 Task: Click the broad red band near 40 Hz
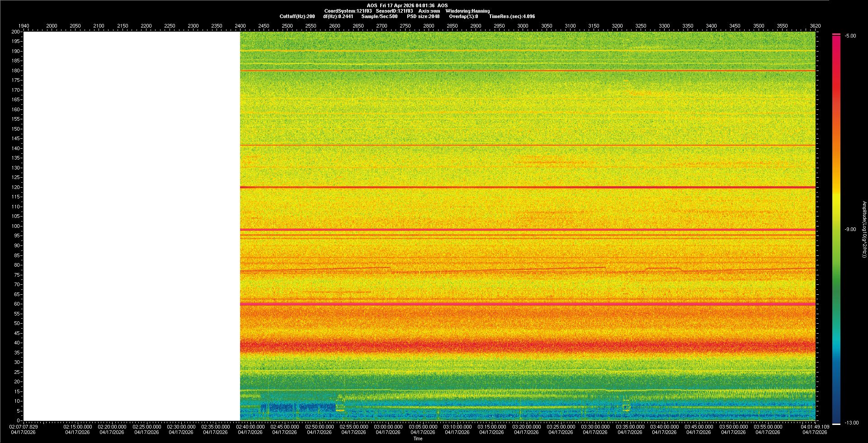(x=528, y=346)
